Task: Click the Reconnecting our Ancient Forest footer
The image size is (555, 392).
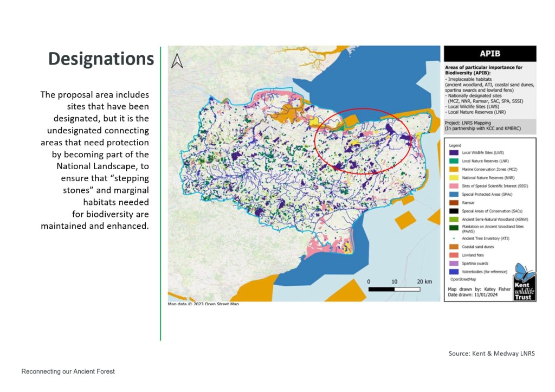Action: pos(68,371)
